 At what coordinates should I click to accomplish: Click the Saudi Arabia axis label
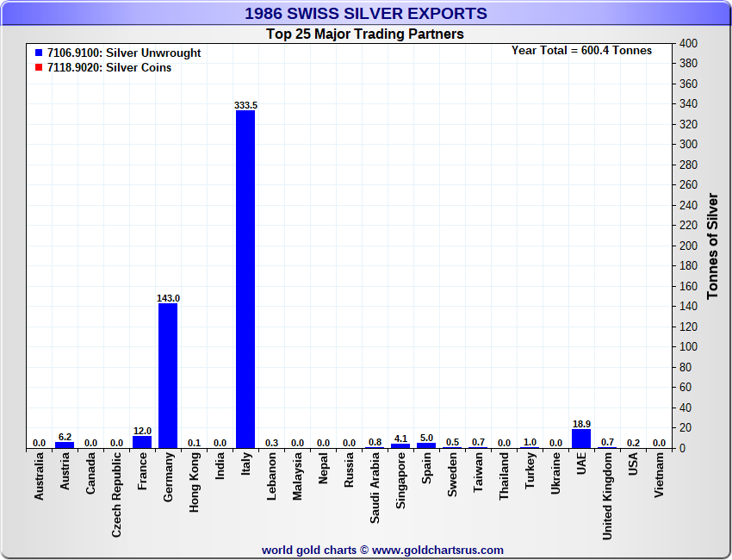pos(375,488)
